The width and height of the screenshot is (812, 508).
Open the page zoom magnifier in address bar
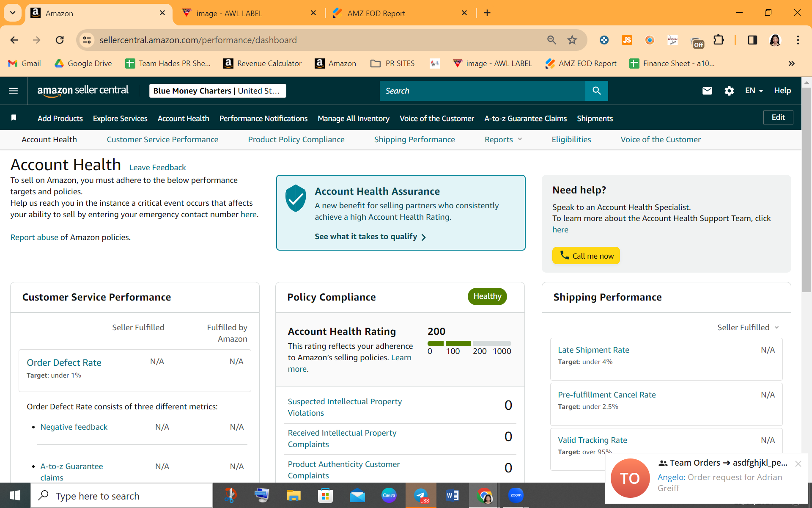(551, 40)
